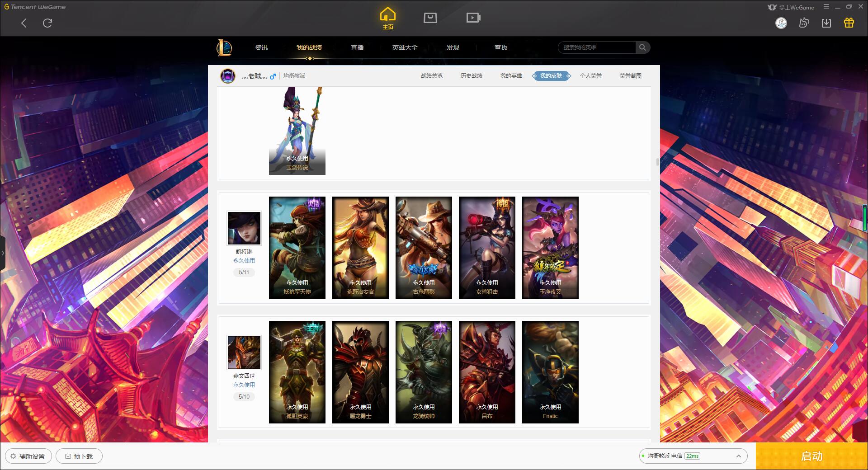Click the League of Legends logo
Viewport: 868px width, 470px height.
point(224,47)
